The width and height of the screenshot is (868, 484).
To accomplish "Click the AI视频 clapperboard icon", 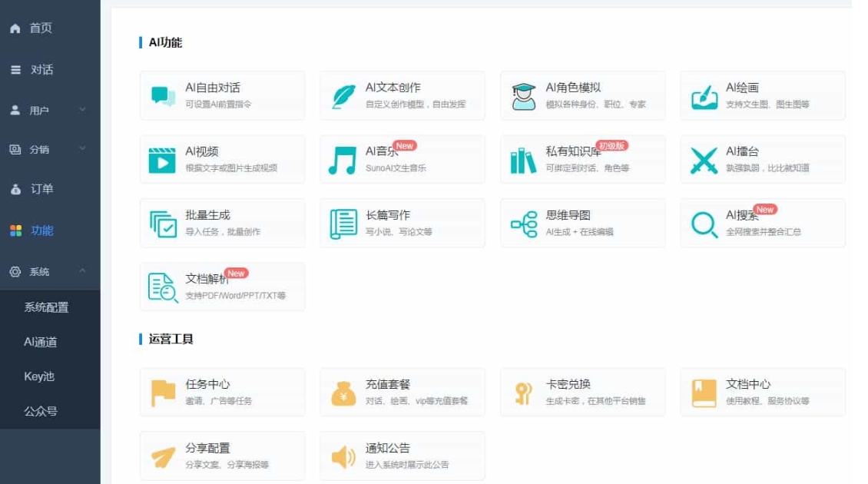I will pyautogui.click(x=163, y=160).
